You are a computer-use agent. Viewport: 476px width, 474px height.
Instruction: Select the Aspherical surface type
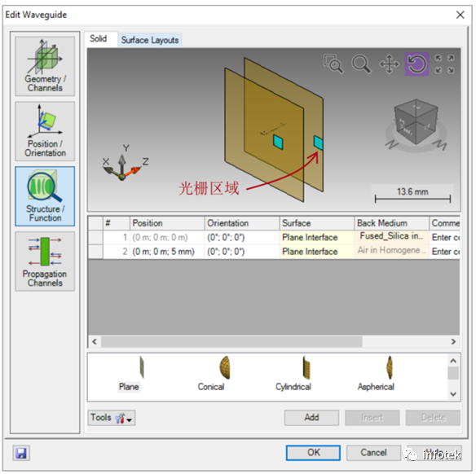[x=376, y=374]
